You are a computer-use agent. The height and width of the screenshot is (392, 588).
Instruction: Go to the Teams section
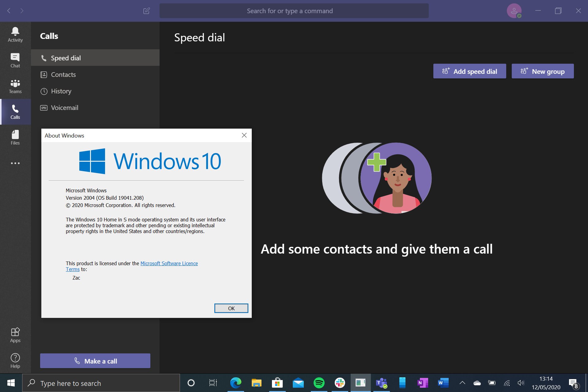click(15, 86)
